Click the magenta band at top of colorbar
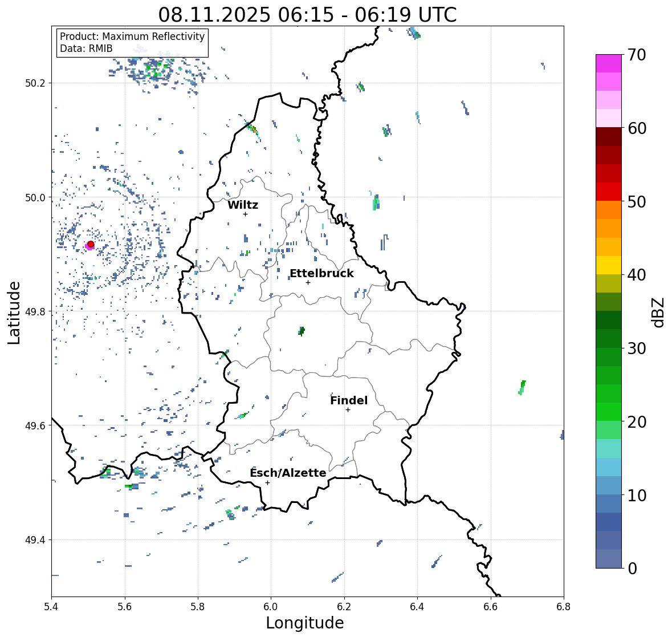 click(x=609, y=63)
